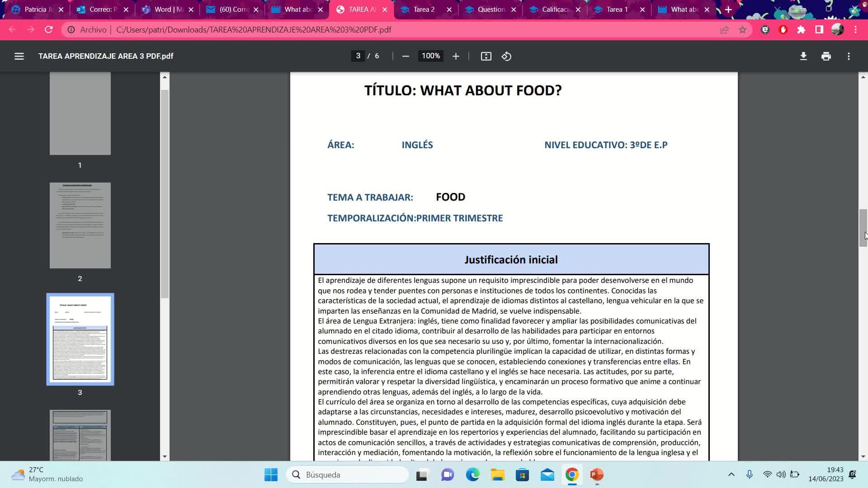
Task: Toggle the Chrome side panel
Action: [x=819, y=30]
